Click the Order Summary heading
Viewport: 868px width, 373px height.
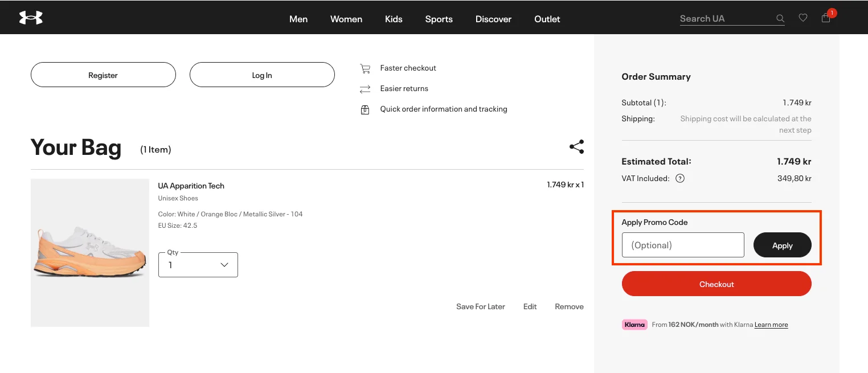click(656, 77)
